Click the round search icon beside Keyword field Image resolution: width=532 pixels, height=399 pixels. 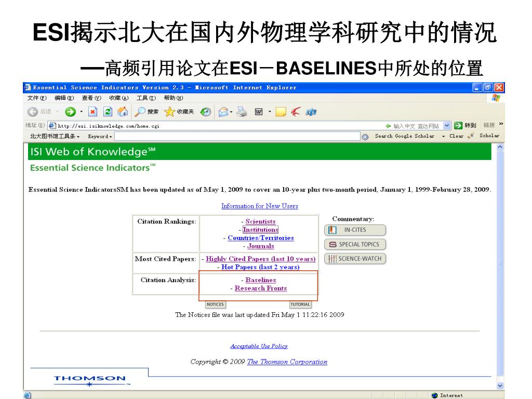(365, 137)
